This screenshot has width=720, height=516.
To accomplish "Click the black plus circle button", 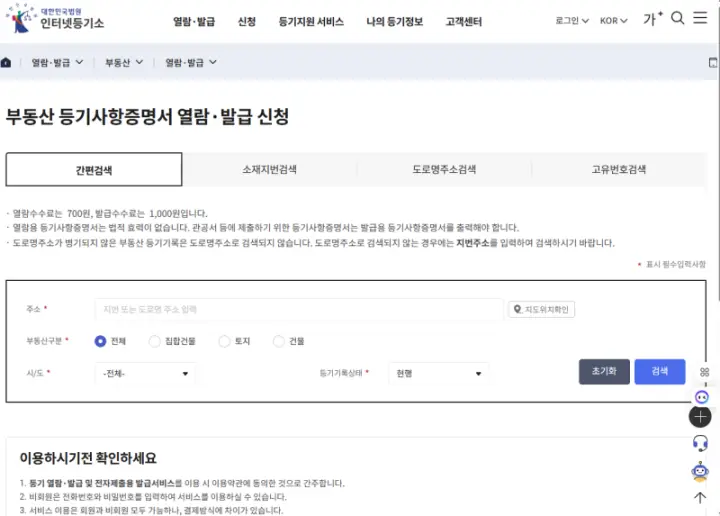I will coord(700,417).
